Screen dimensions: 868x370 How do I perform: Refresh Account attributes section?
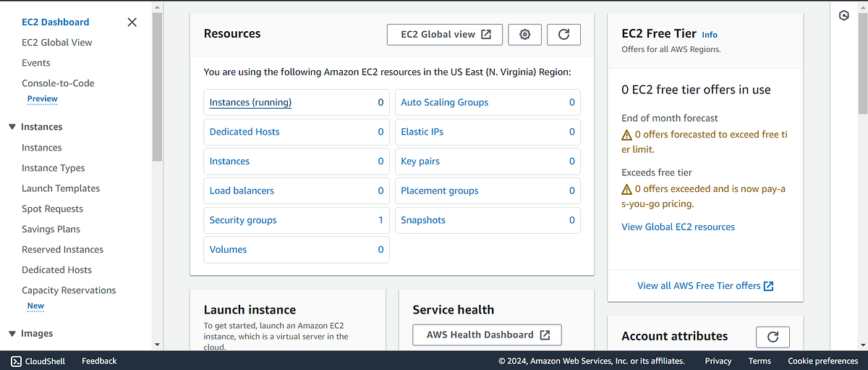(x=773, y=337)
